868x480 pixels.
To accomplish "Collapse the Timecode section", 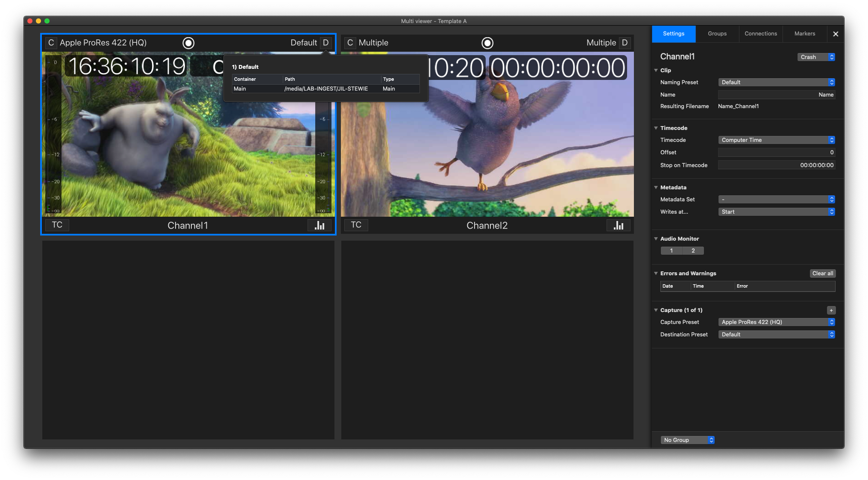I will pyautogui.click(x=656, y=128).
